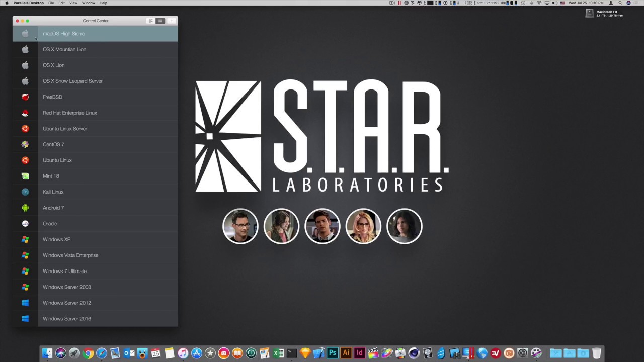Open the Calendar app from the Dock

pos(156,353)
